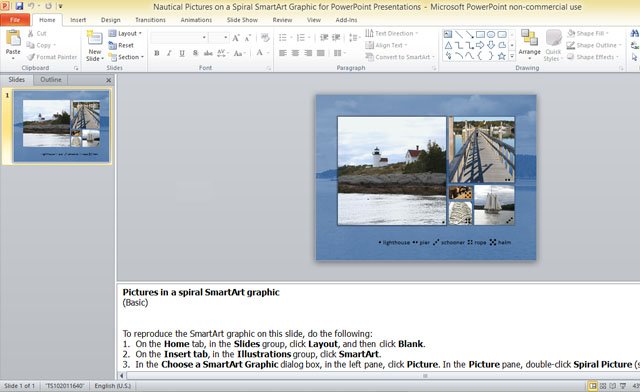This screenshot has width=640, height=392.
Task: Switch to the Slide Show tab
Action: 242,20
